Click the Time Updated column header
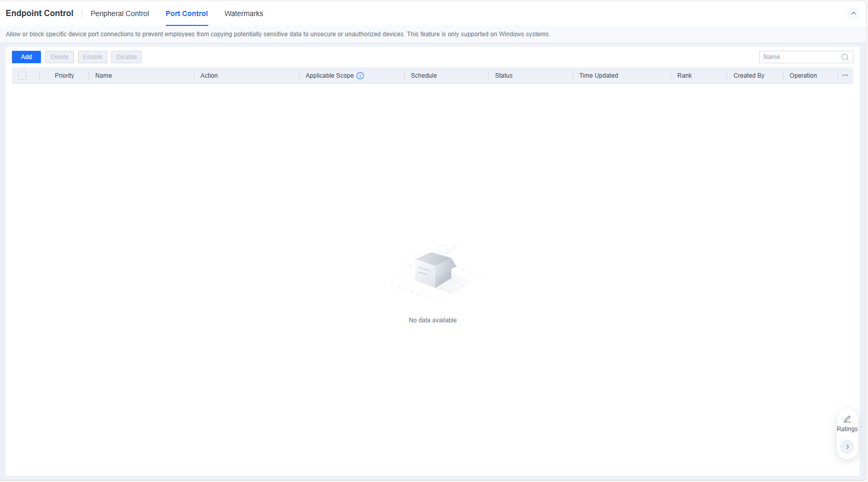Image resolution: width=868 pixels, height=482 pixels. [x=599, y=76]
